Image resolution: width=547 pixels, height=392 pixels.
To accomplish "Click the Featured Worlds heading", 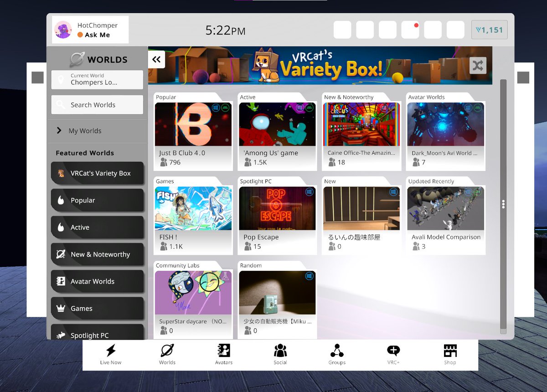I will coord(85,153).
